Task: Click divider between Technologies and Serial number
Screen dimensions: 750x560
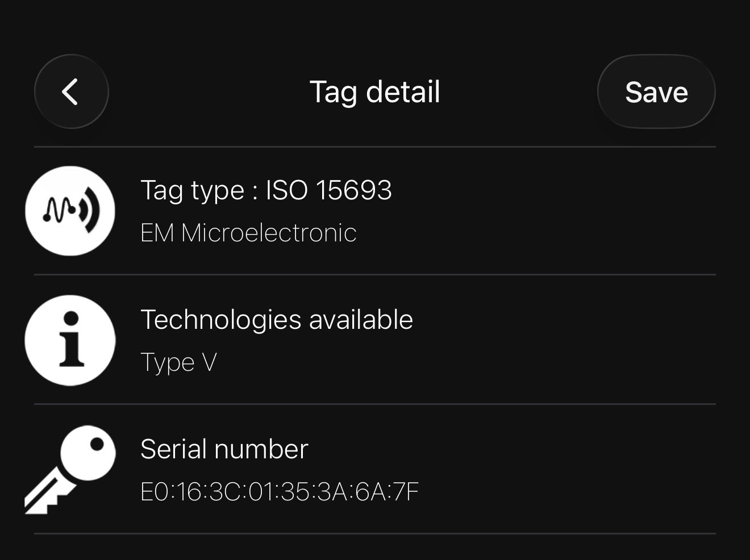Action: (x=374, y=404)
